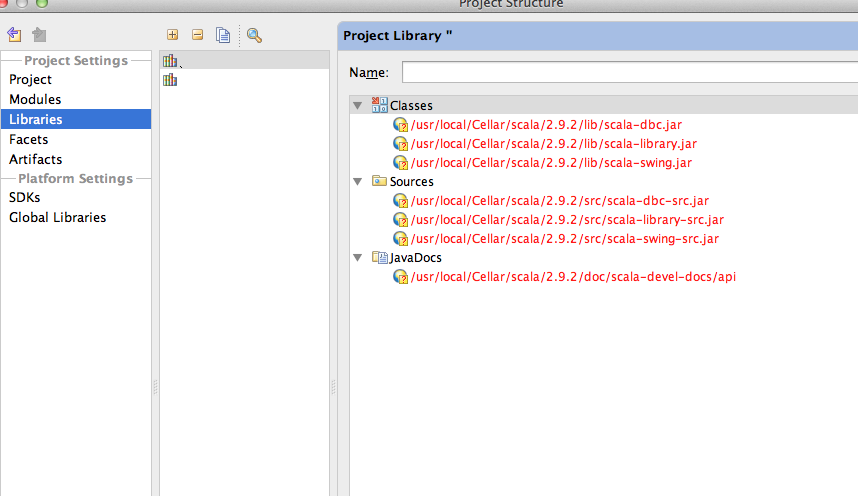Open Global Libraries settings
Image resolution: width=858 pixels, height=496 pixels.
click(57, 217)
